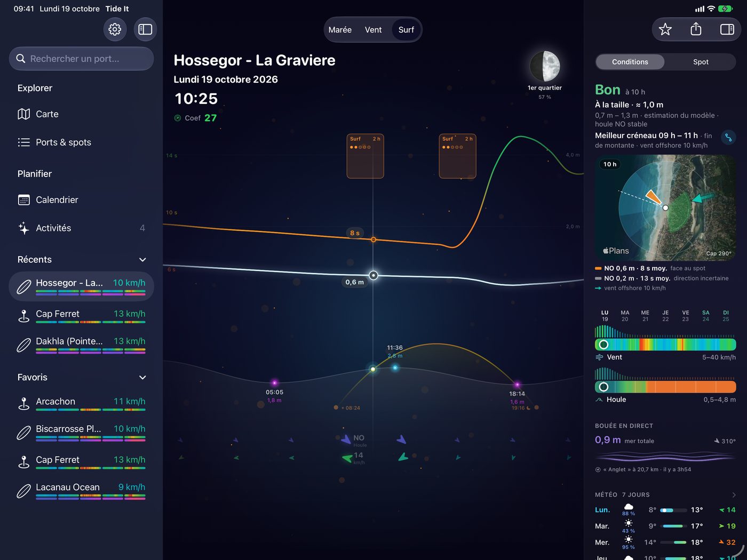Screen dimensions: 747x560
Task: Collapse the Récents section
Action: (x=142, y=260)
